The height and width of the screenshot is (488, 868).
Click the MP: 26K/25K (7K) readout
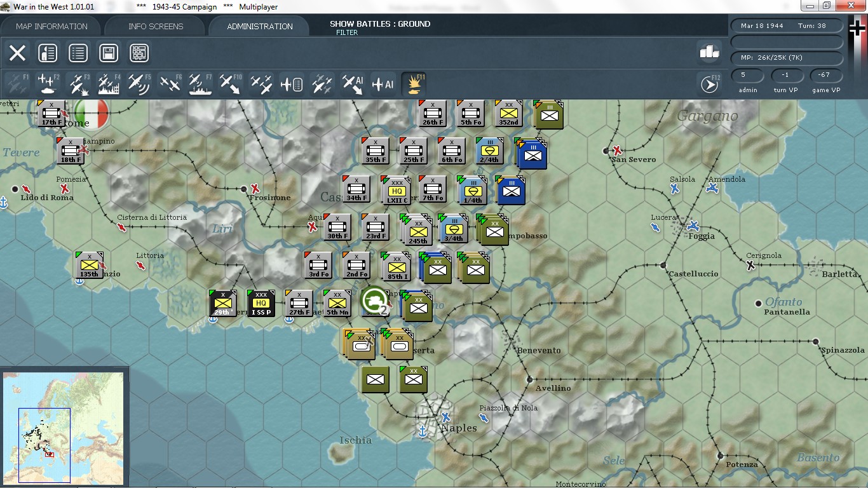pos(787,58)
